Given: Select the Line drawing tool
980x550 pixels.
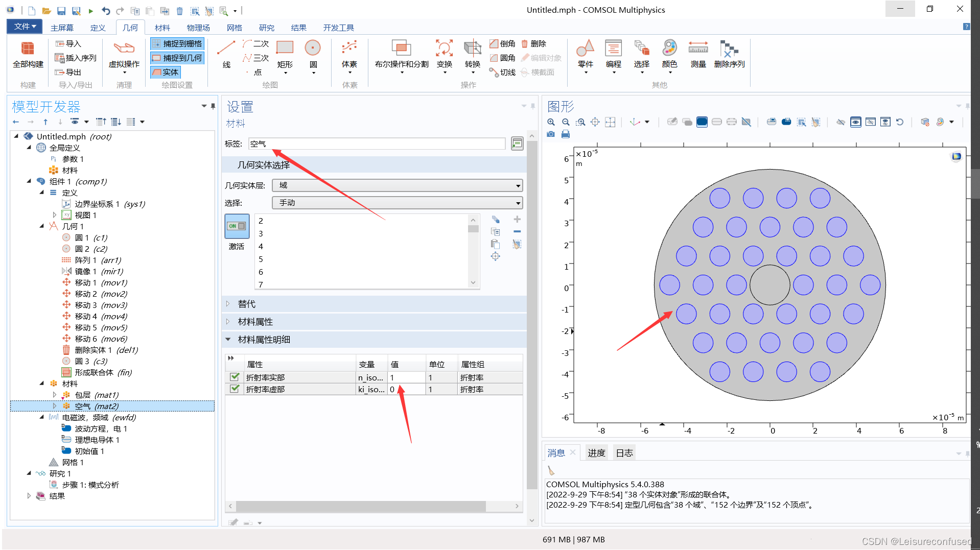Looking at the screenshot, I should point(226,55).
